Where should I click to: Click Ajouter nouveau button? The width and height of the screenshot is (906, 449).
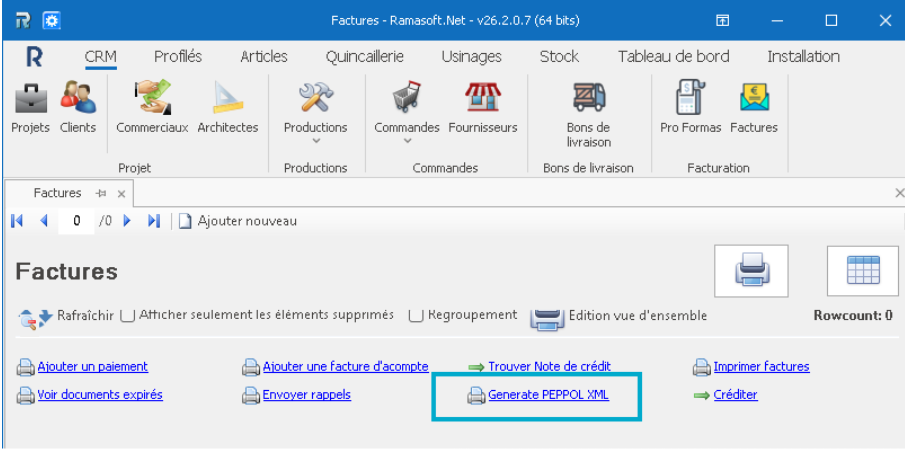(x=238, y=221)
